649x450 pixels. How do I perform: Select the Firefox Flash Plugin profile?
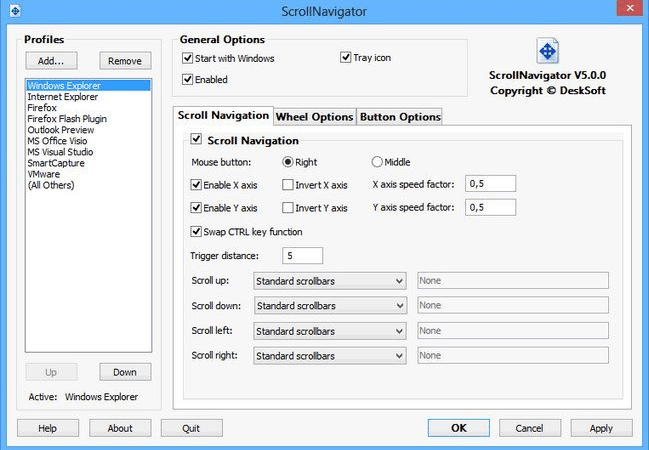point(67,119)
